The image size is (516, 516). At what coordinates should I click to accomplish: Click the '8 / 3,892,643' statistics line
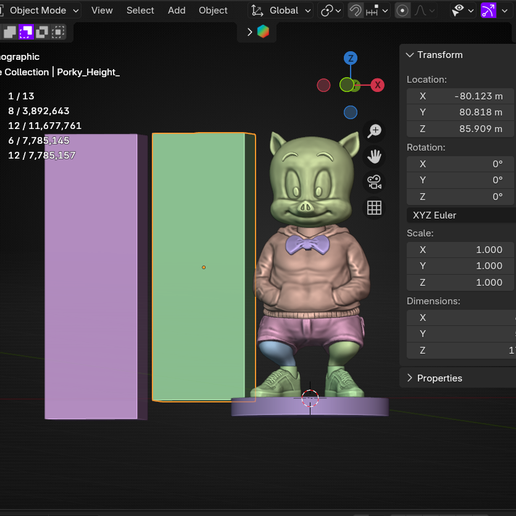click(39, 111)
